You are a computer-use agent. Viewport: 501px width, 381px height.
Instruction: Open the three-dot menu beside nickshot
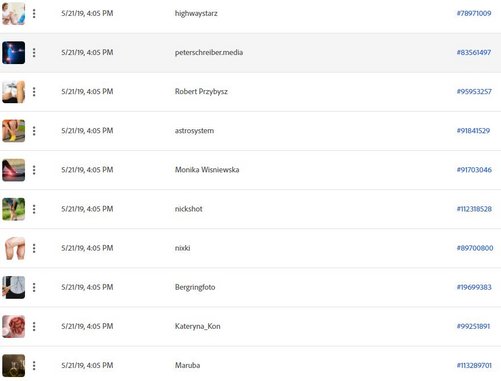(x=34, y=209)
